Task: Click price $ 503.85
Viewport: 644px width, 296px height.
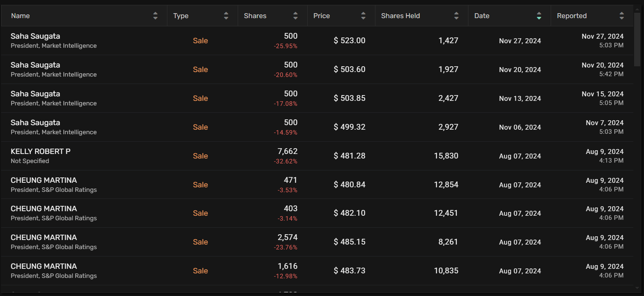Action: point(350,98)
